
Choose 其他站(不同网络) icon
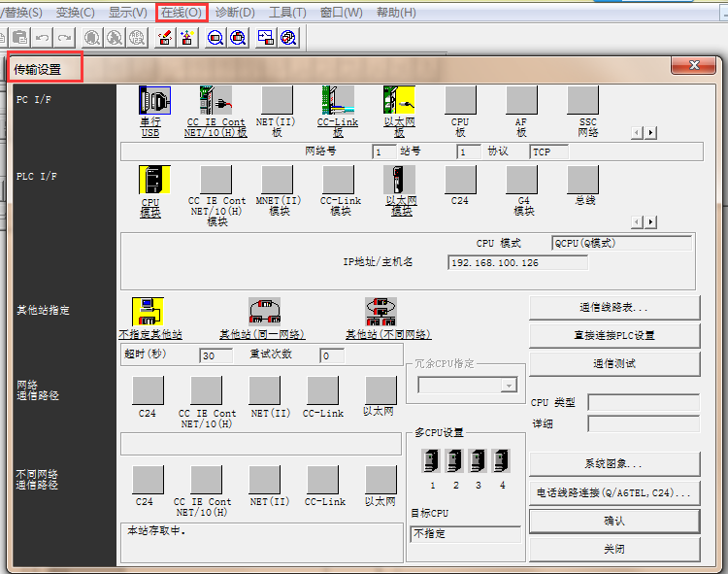click(381, 312)
